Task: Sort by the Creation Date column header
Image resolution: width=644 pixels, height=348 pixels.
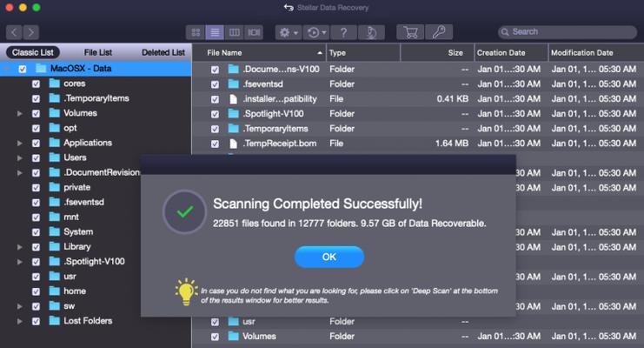Action: (x=511, y=53)
